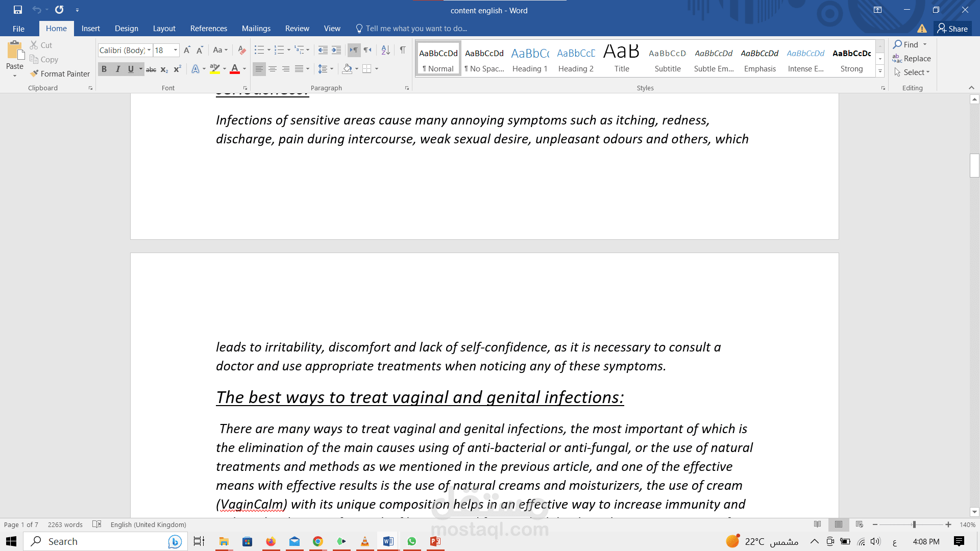Open the Review tab
Image resolution: width=980 pixels, height=551 pixels.
coord(297,29)
